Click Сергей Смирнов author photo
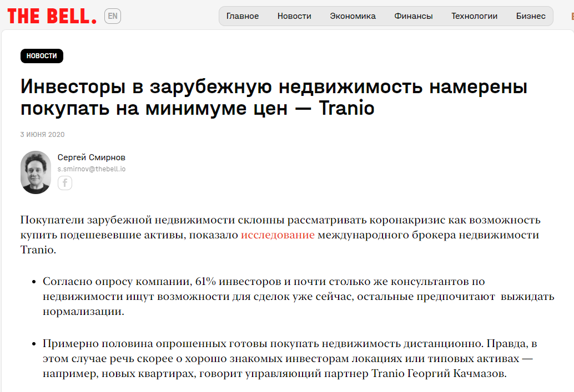Screen dimensions: 574x392 coord(36,172)
